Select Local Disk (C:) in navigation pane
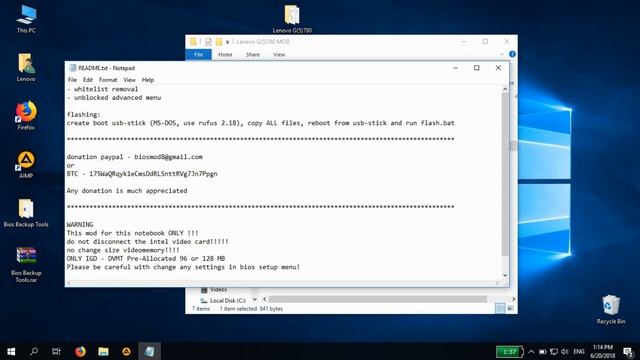Screen dimensions: 640x360 click(223, 300)
